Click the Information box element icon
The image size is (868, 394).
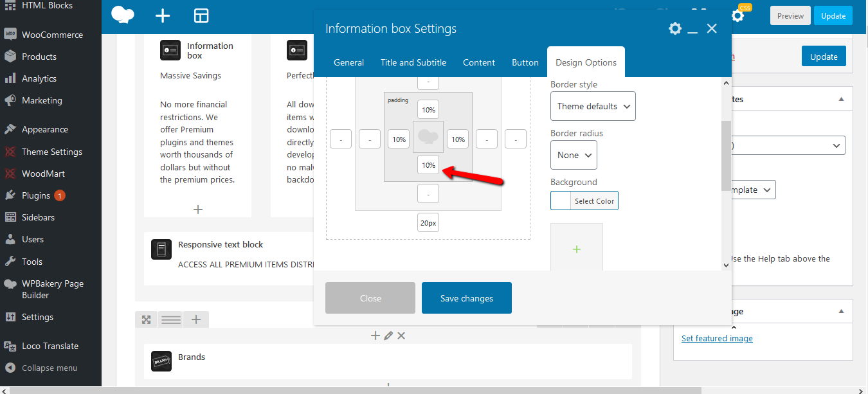(170, 50)
